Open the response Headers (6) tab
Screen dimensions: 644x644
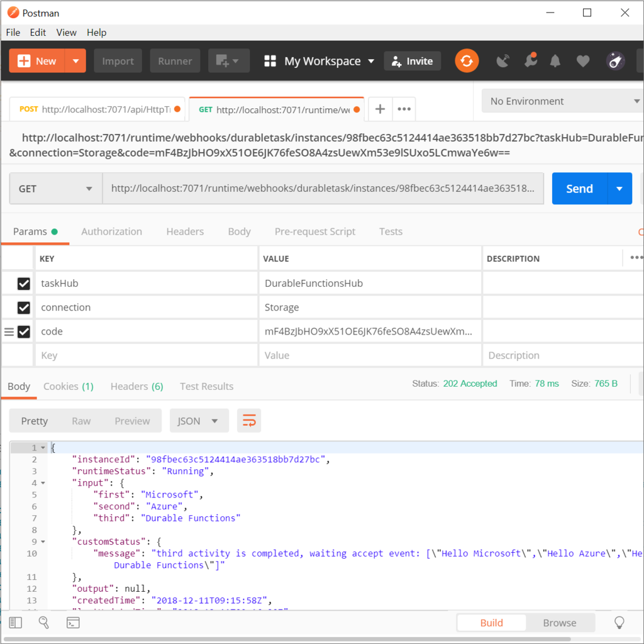click(136, 387)
